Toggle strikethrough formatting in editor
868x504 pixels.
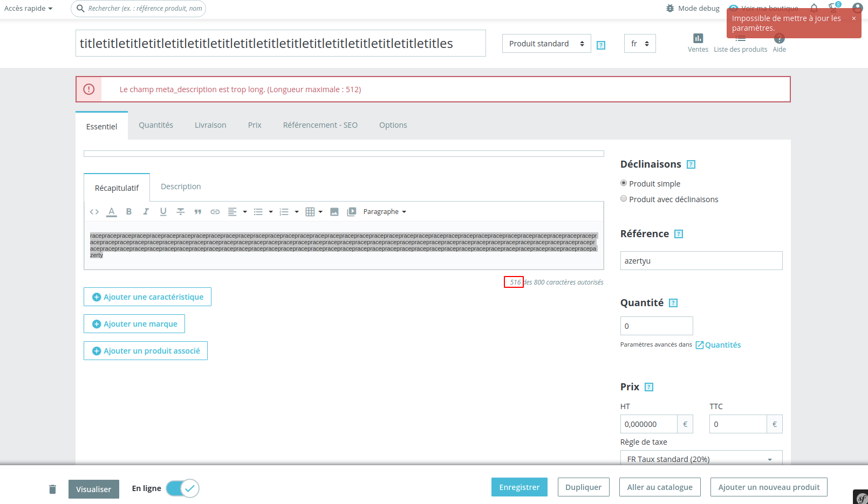coord(181,212)
